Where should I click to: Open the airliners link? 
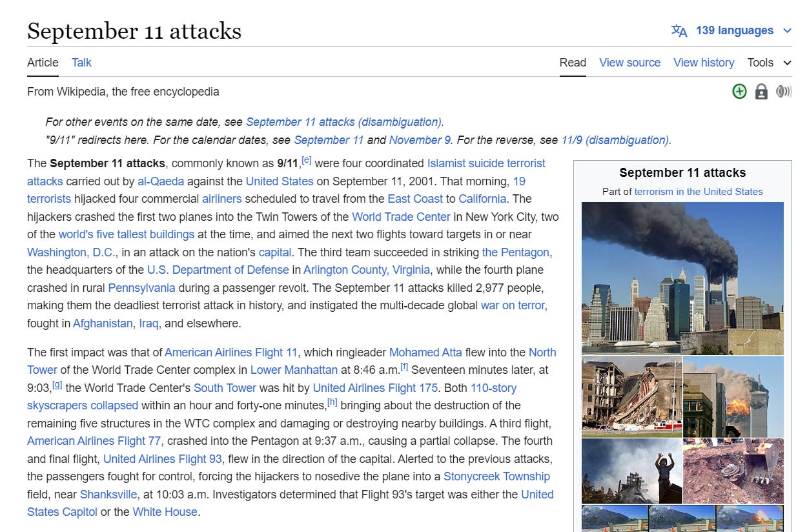[221, 199]
